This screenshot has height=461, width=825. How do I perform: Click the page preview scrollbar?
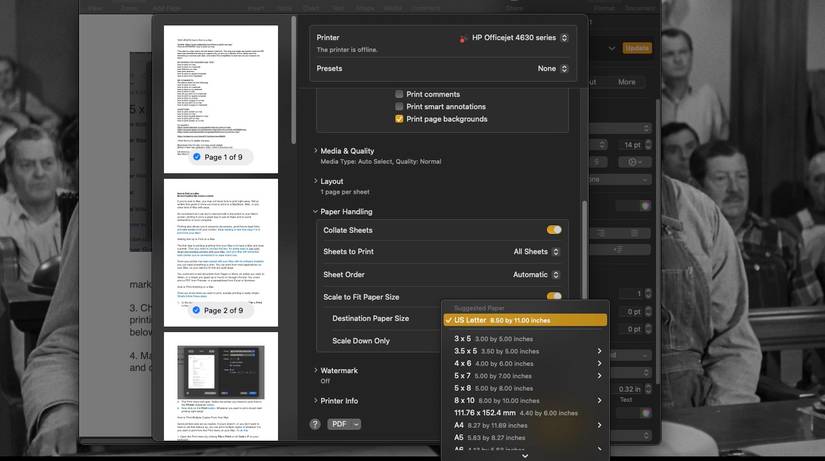[x=294, y=79]
